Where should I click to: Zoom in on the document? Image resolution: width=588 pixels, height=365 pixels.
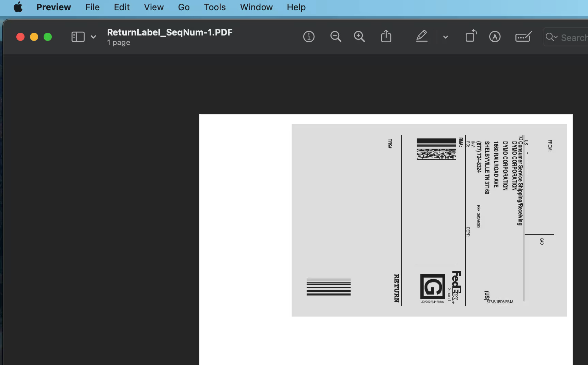pyautogui.click(x=359, y=36)
